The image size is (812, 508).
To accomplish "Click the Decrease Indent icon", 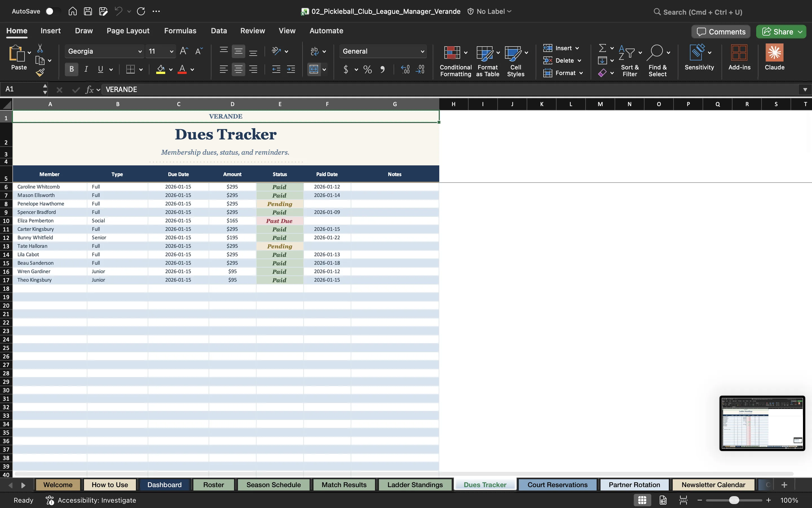I will tap(276, 69).
